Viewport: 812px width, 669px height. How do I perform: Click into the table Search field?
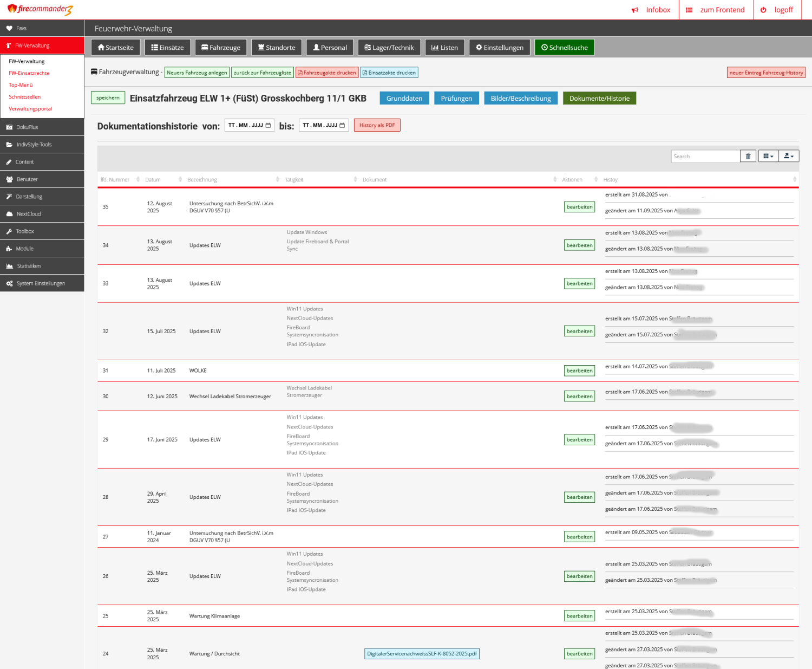point(705,157)
